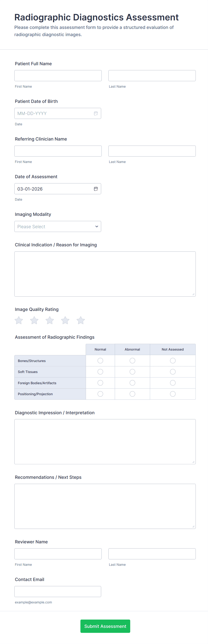The height and width of the screenshot is (644, 208).
Task: Rate image quality three stars
Action: (50, 320)
